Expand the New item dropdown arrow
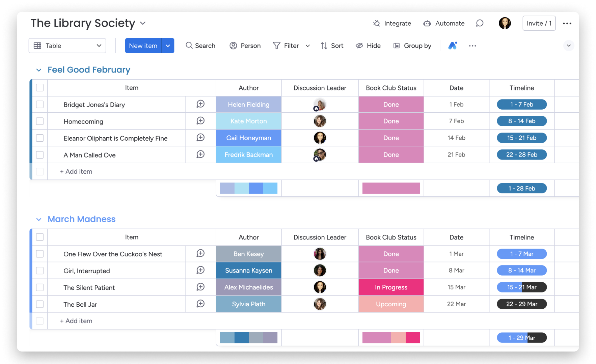The image size is (596, 364). pyautogui.click(x=168, y=46)
